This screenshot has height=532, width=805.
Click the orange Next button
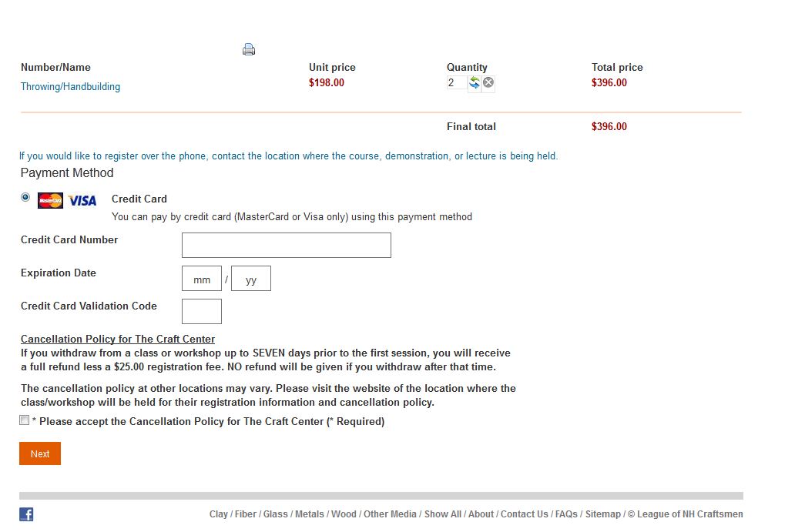40,453
